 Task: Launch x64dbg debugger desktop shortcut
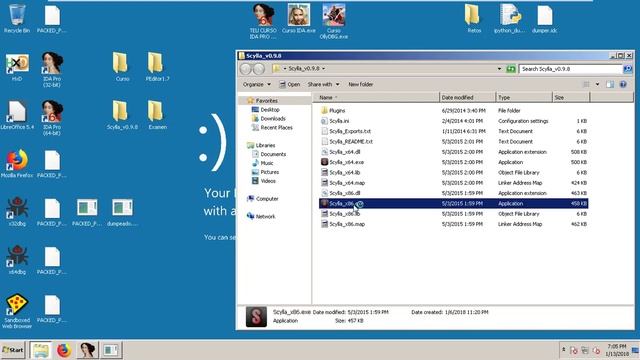click(x=17, y=260)
